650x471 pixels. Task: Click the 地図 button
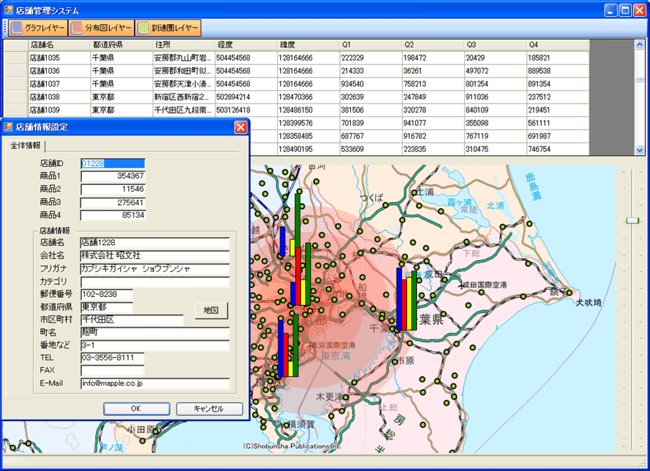(x=210, y=309)
